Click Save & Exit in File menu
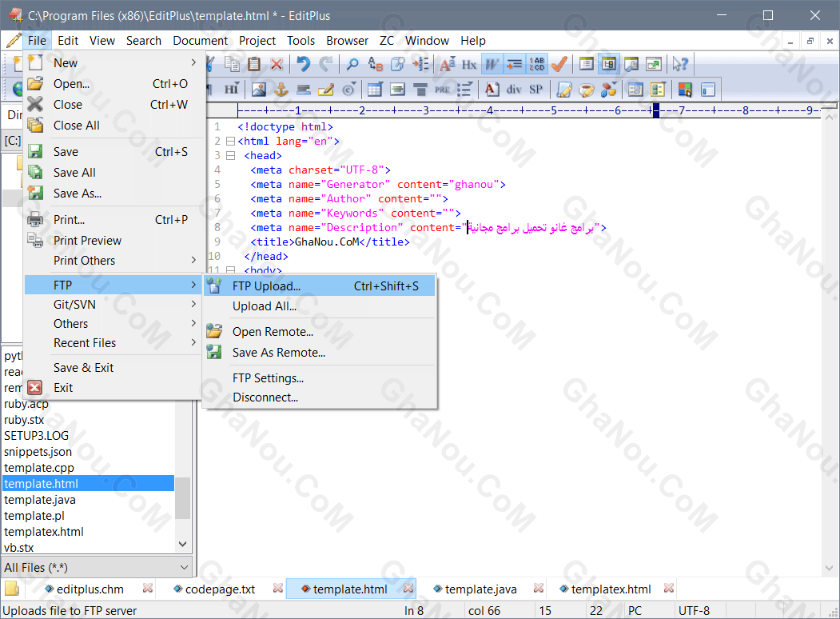Viewport: 840px width, 619px height. [x=112, y=368]
